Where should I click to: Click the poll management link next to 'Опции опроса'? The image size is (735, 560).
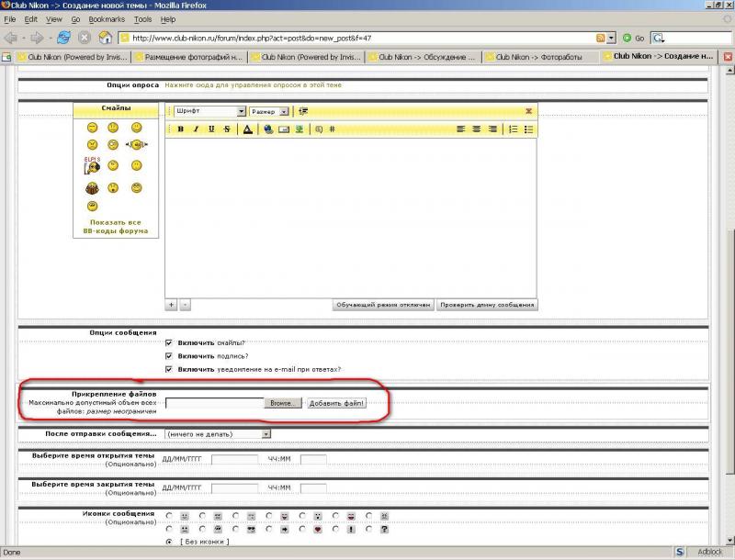(x=254, y=85)
